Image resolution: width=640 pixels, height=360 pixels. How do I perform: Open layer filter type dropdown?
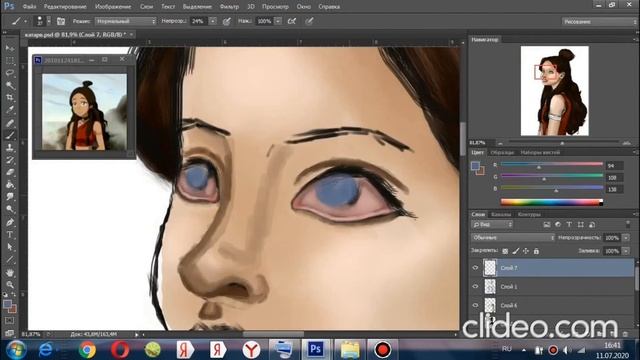click(x=492, y=224)
